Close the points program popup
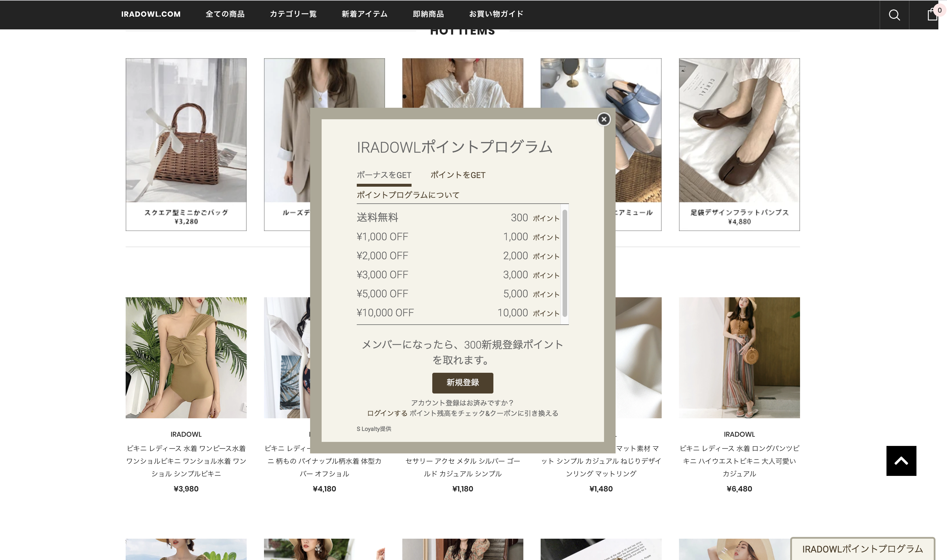 click(x=603, y=119)
